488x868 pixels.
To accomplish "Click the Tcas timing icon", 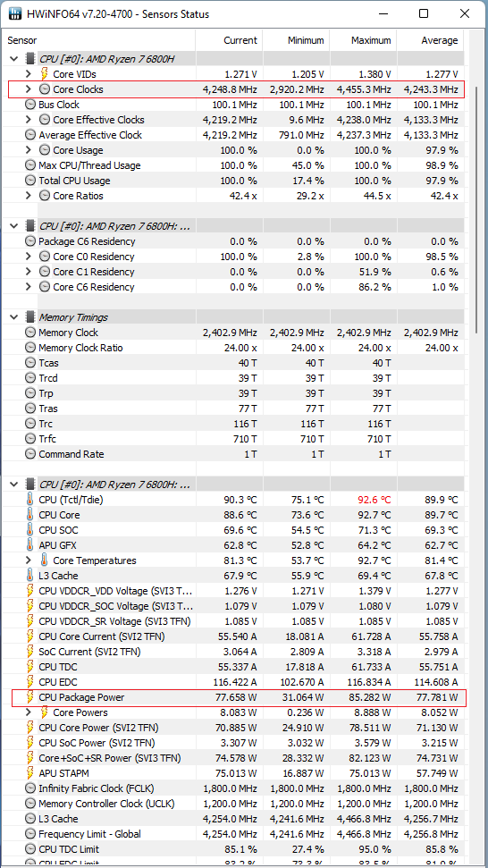I will point(30,363).
